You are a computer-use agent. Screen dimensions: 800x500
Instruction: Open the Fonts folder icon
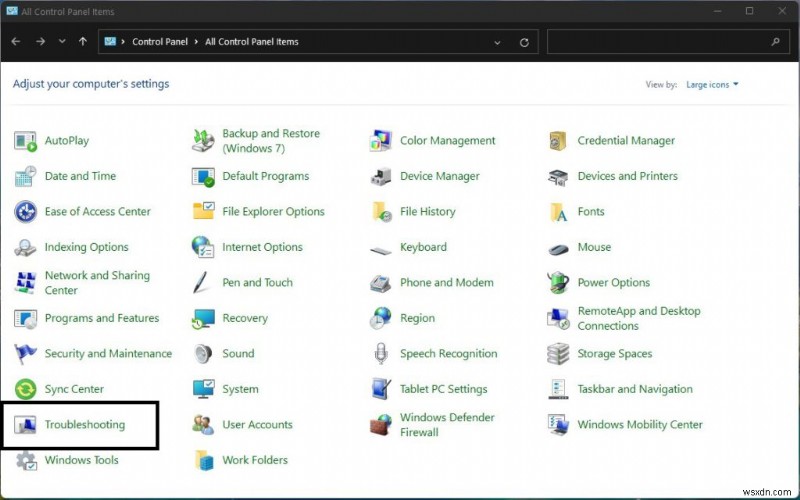[x=558, y=212]
